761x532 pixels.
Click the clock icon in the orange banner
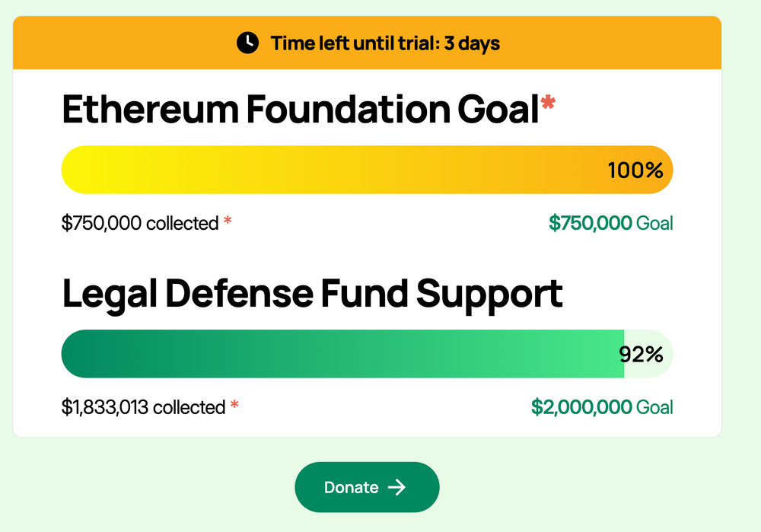coord(247,43)
